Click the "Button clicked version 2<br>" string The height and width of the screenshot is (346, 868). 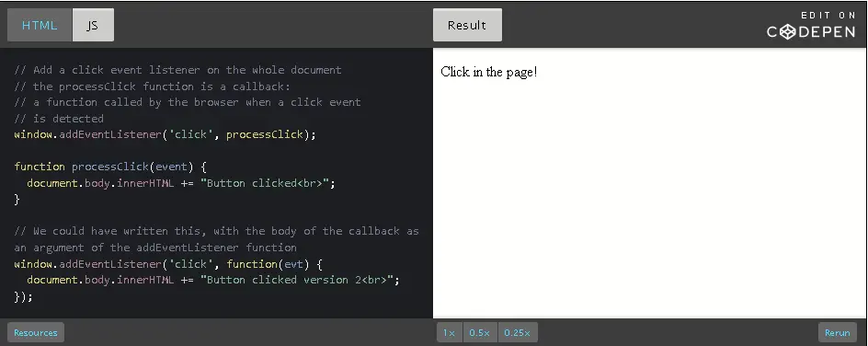[297, 280]
